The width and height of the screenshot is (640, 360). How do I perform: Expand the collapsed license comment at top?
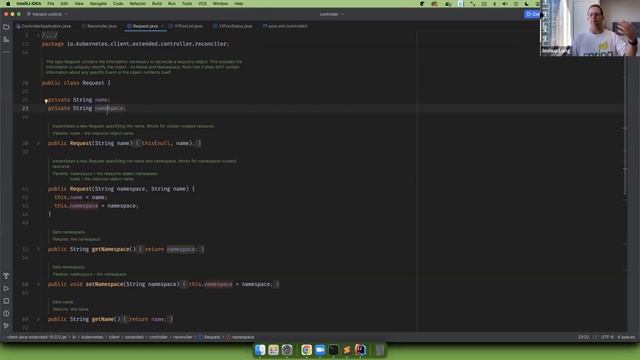point(38,36)
